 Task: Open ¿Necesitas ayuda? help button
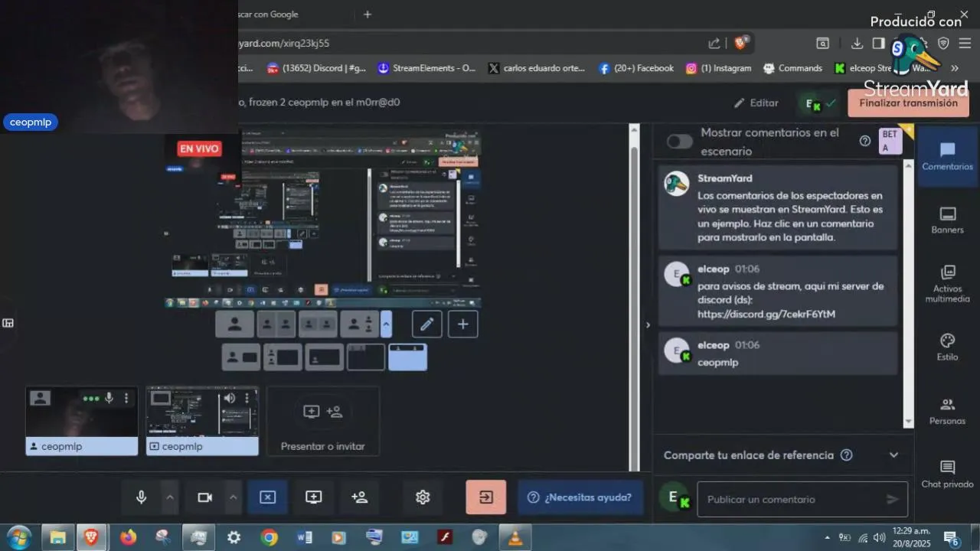tap(580, 497)
